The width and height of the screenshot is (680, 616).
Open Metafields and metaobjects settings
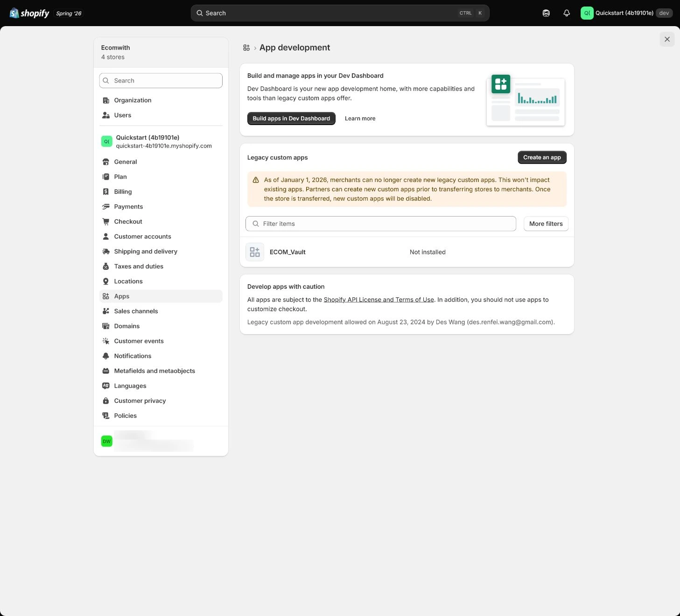point(161,371)
